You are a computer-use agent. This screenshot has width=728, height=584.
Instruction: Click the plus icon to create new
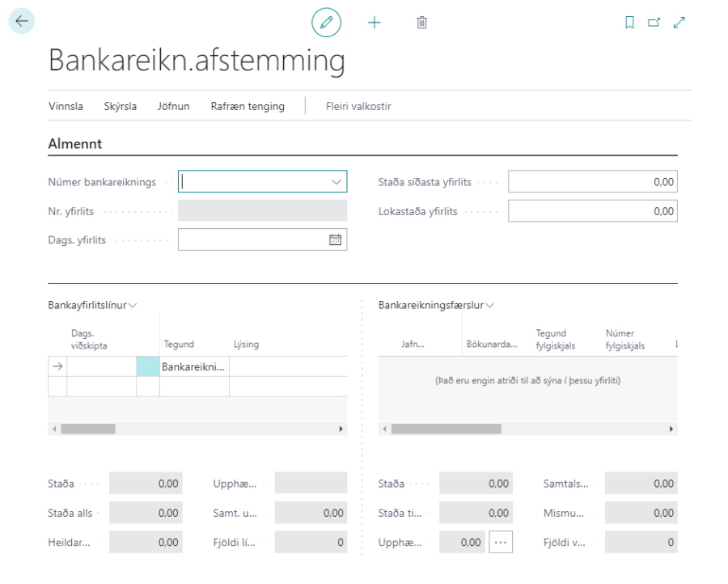click(374, 23)
